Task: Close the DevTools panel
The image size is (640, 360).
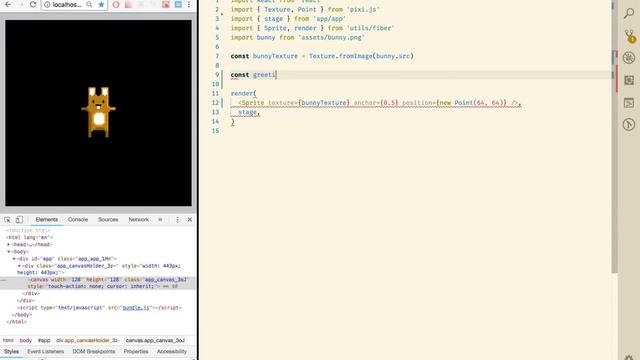Action: 190,220
